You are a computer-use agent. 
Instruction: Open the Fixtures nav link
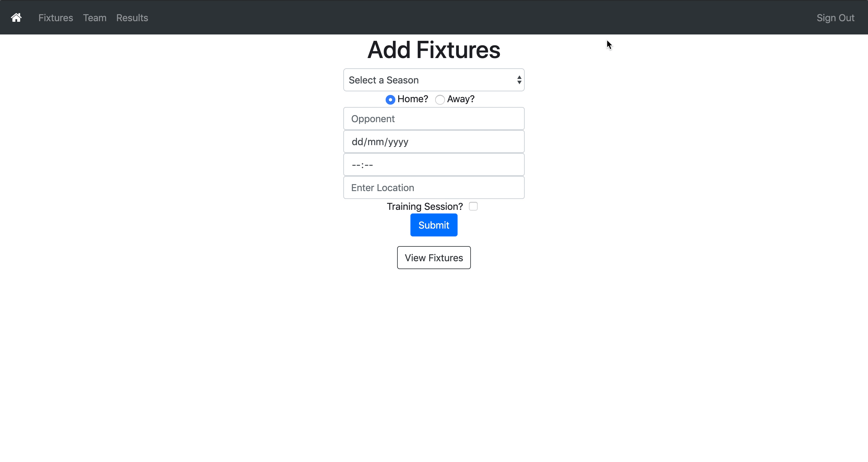click(x=56, y=18)
